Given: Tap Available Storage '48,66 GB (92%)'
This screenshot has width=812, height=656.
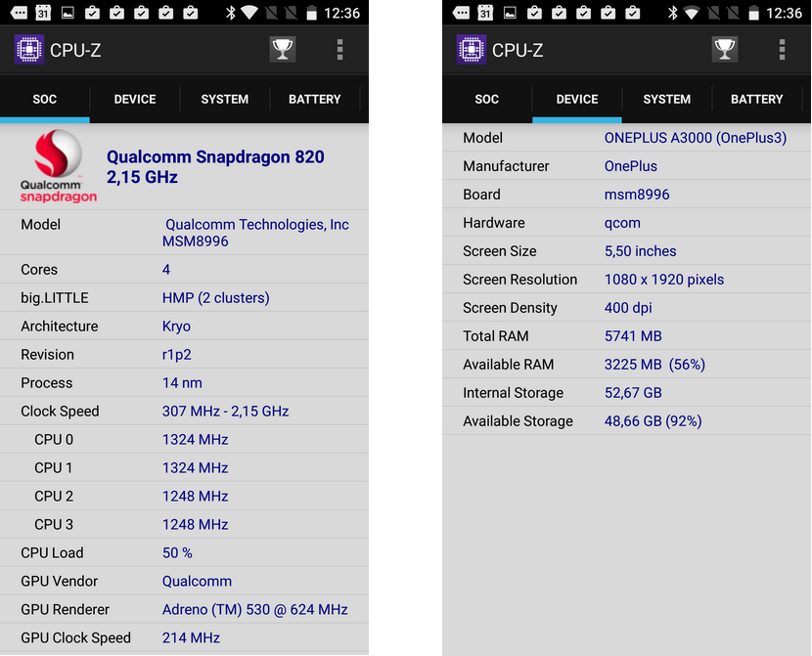Looking at the screenshot, I should [653, 421].
